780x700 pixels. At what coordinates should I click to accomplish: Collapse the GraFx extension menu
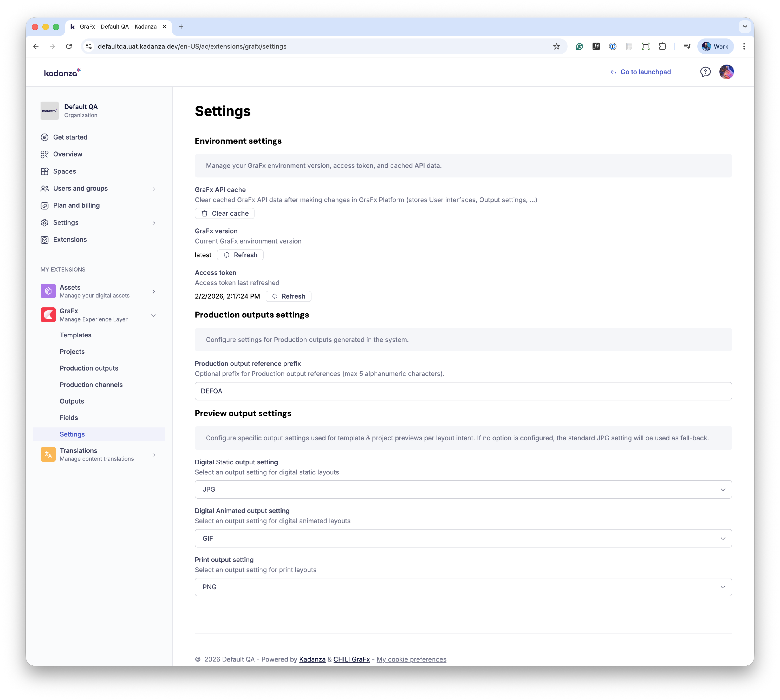click(154, 315)
